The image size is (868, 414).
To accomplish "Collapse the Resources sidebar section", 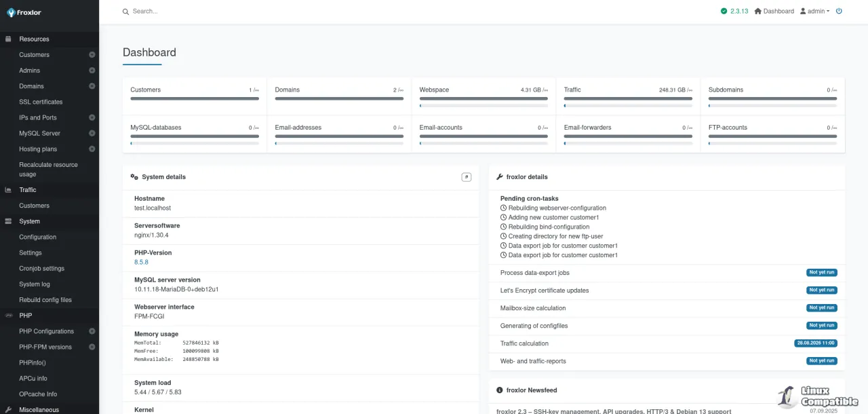I will 50,39.
